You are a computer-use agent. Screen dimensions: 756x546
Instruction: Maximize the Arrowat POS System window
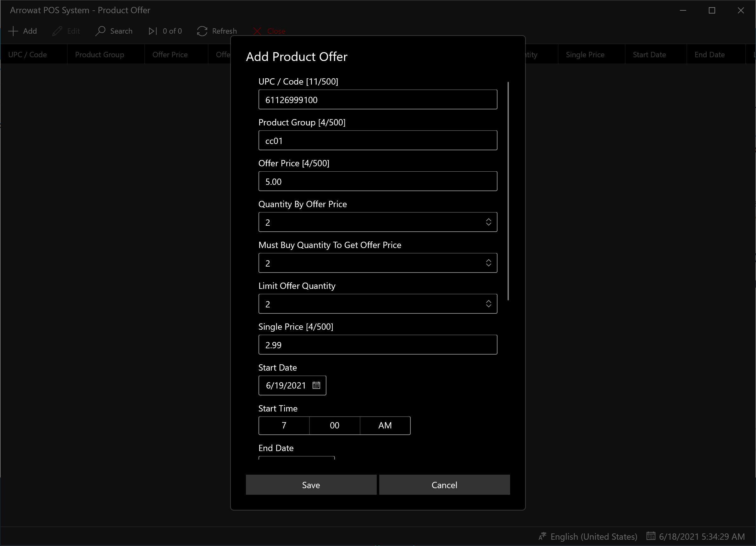click(x=712, y=10)
